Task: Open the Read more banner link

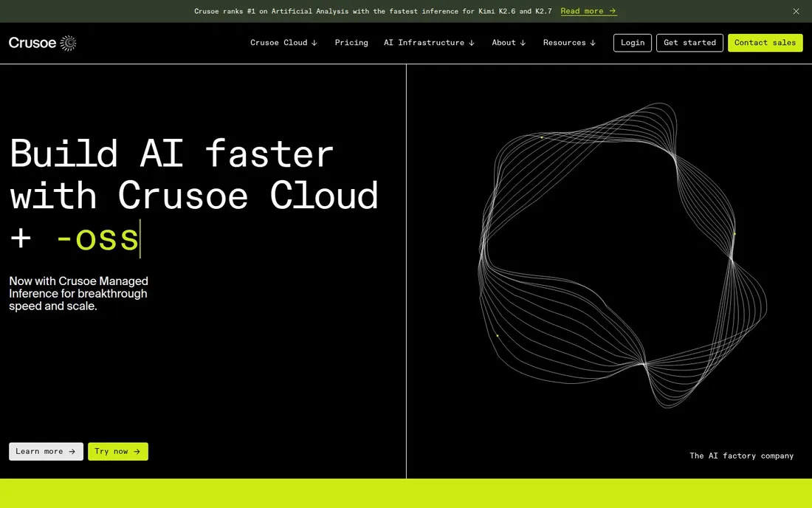Action: click(x=588, y=11)
